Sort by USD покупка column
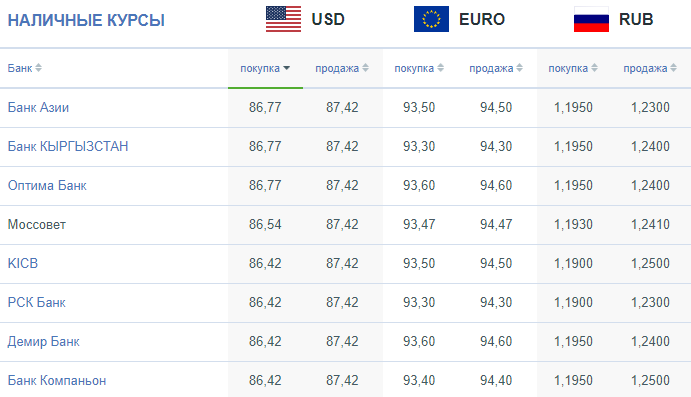 [265, 68]
